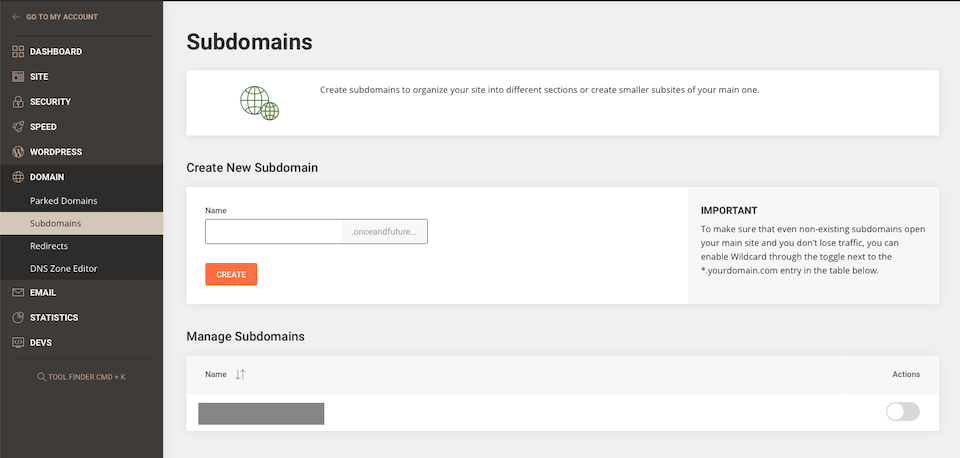Click the Devs code icon
The image size is (960, 458).
(18, 343)
